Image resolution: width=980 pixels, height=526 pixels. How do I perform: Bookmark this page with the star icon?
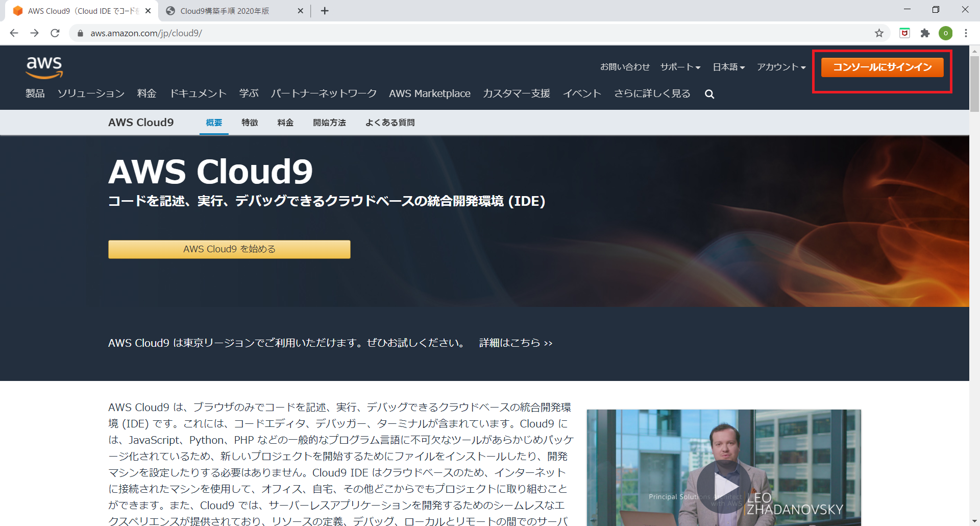coord(879,33)
